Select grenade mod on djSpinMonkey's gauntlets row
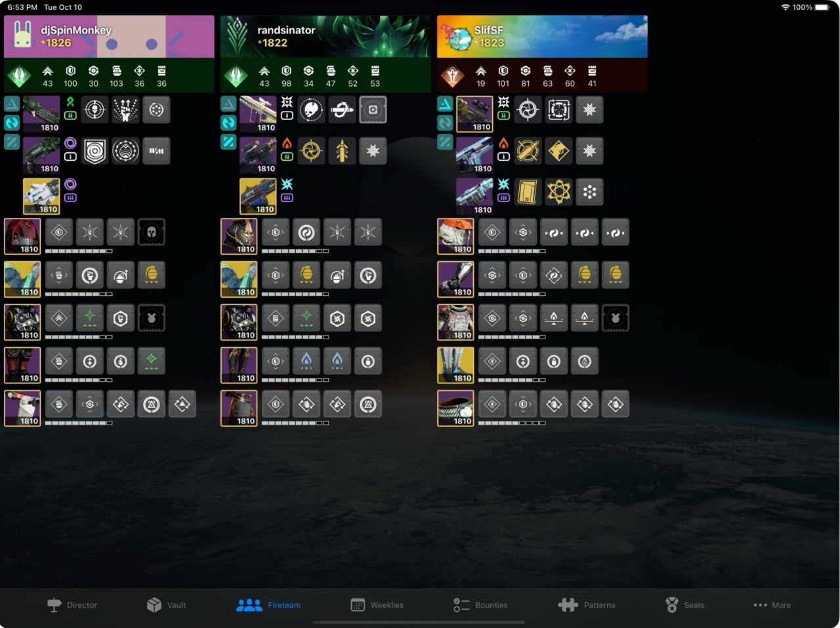 click(152, 275)
